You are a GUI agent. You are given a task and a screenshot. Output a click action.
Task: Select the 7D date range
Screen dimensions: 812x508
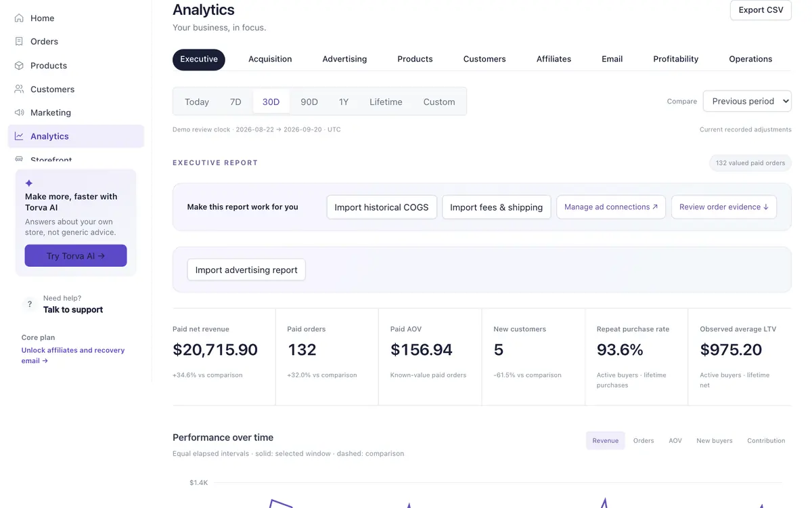pos(235,102)
